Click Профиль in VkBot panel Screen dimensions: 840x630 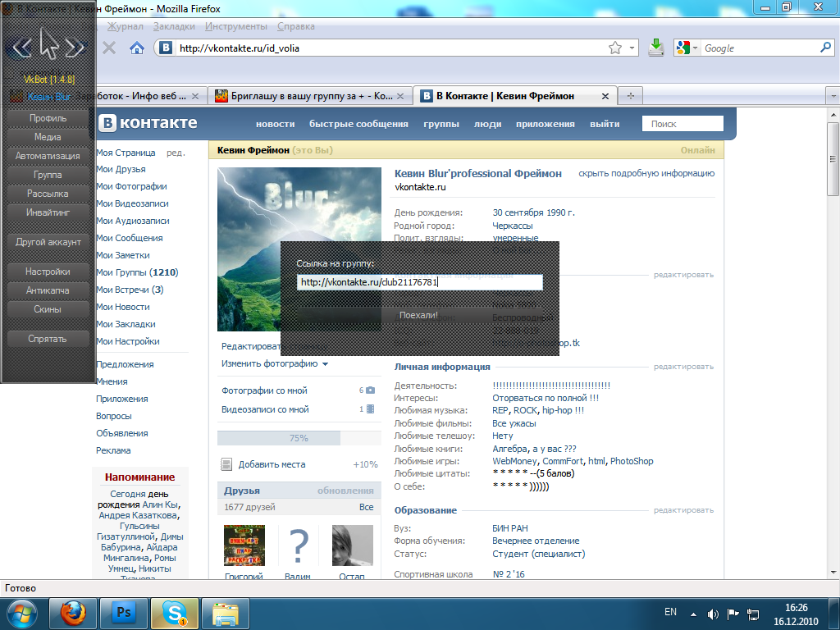click(x=48, y=118)
